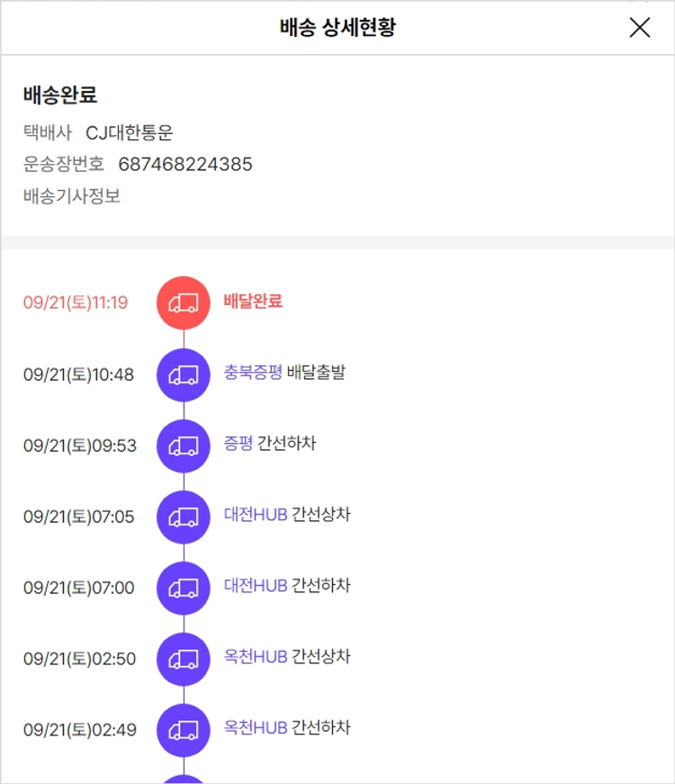Open the 증평 location link
Image resolution: width=675 pixels, height=784 pixels.
point(238,444)
